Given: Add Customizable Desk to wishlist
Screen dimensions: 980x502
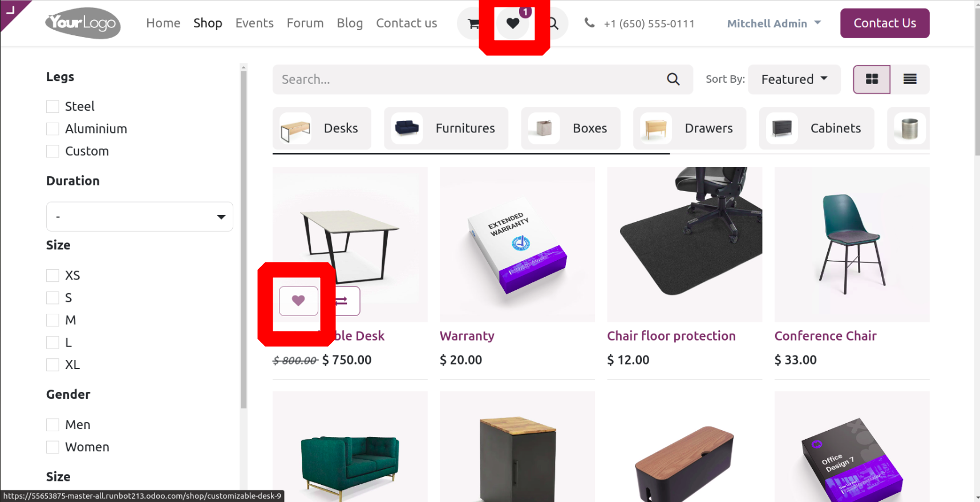Looking at the screenshot, I should 298,301.
